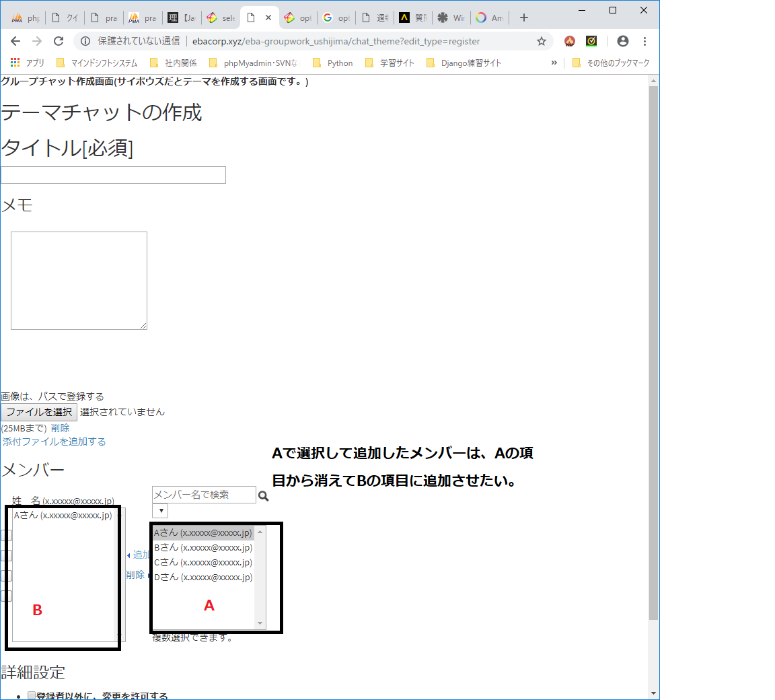Screen dimensions: 775x700
Task: Click the ファイルを選択 button
Action: 38,412
